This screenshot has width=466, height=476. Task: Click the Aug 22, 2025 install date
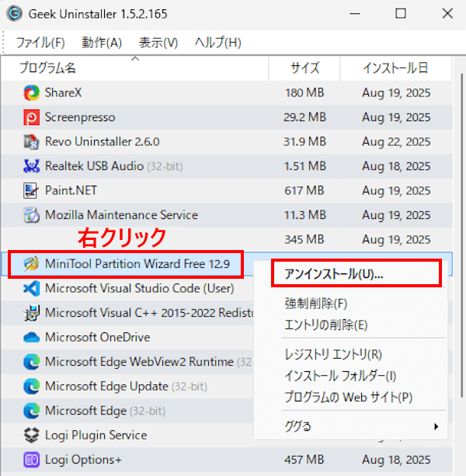[x=396, y=142]
